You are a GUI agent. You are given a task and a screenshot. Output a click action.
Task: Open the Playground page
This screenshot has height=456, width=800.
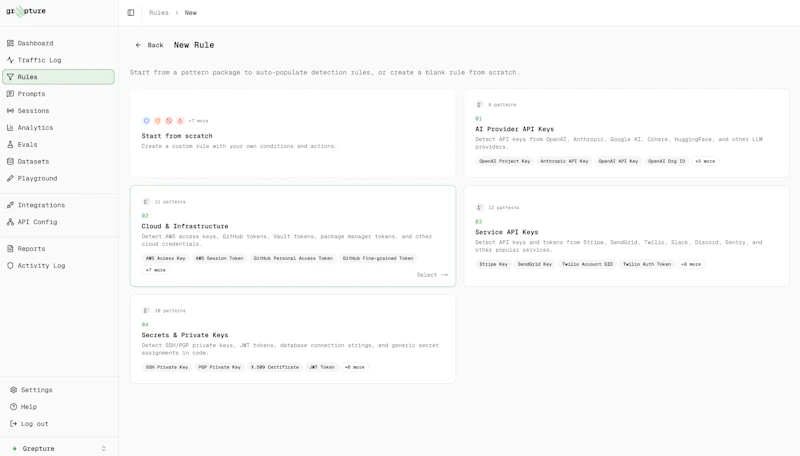(59, 179)
